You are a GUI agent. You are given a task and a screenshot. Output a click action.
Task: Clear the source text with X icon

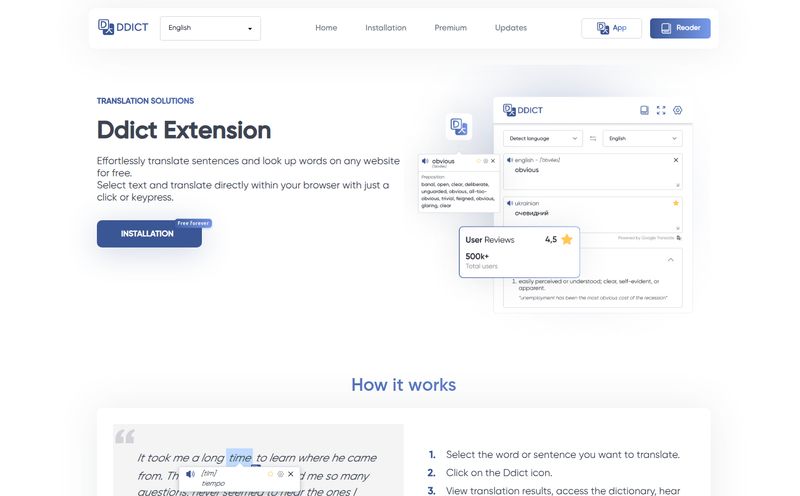click(676, 160)
